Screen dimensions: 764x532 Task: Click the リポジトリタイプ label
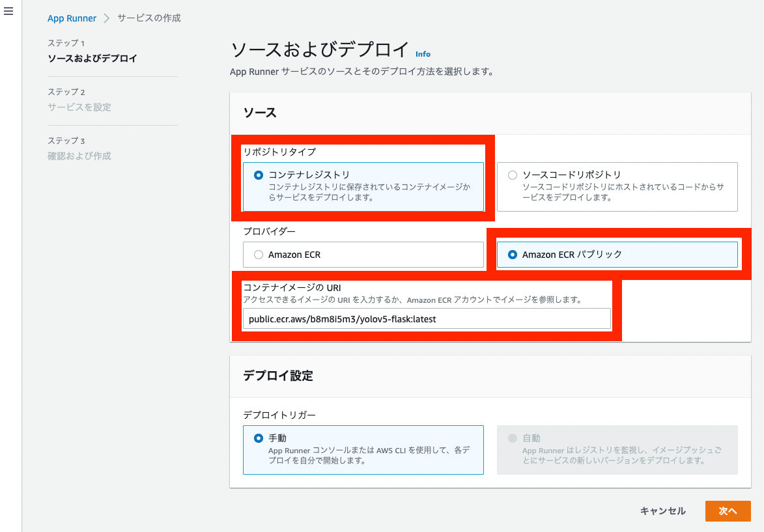279,152
